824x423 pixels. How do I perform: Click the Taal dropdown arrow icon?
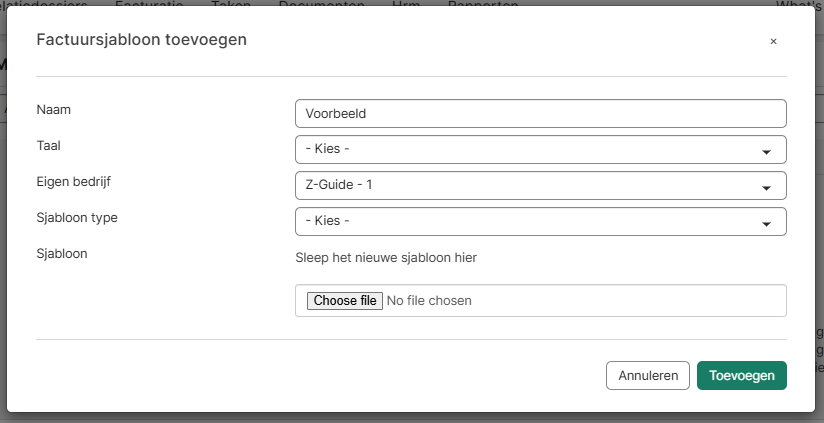point(766,152)
